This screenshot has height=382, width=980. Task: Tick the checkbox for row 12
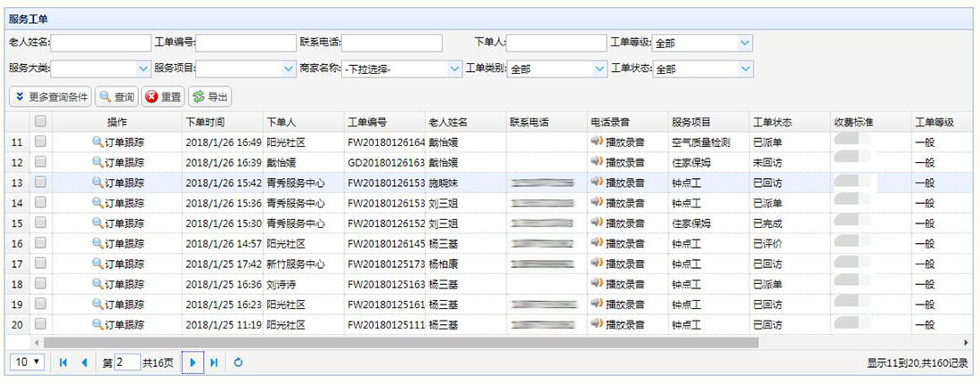click(x=40, y=162)
